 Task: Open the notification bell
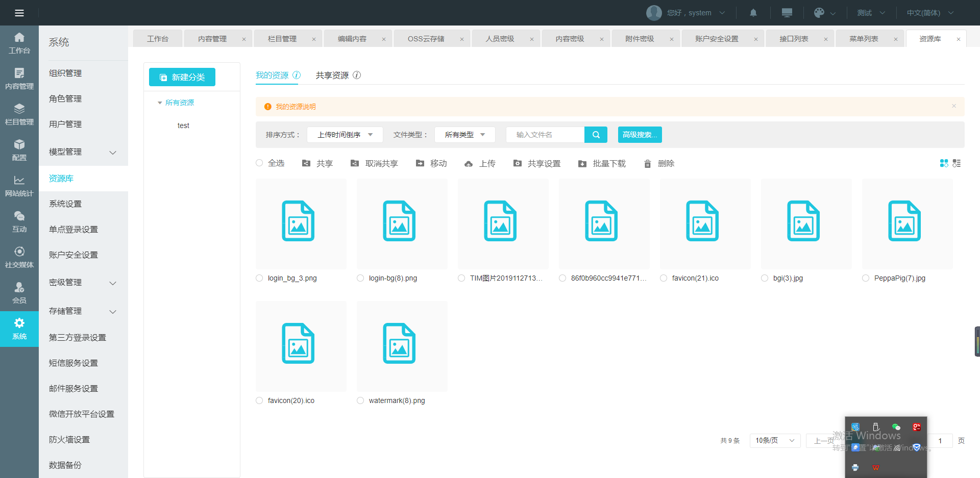pos(753,13)
